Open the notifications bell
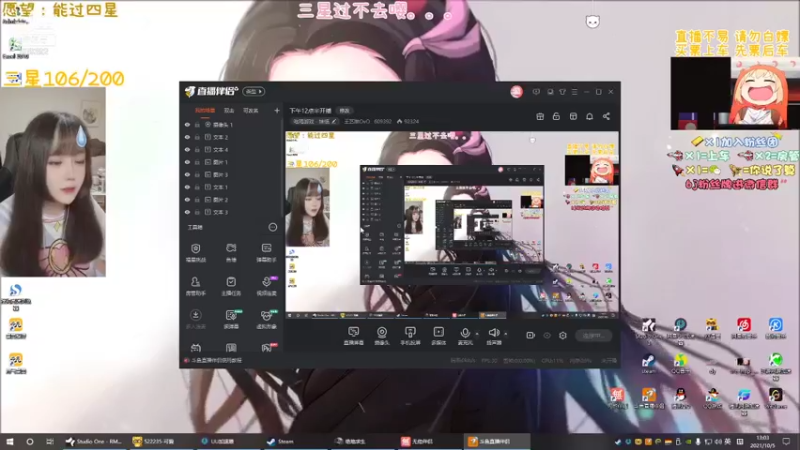800x450 pixels. coord(589,116)
